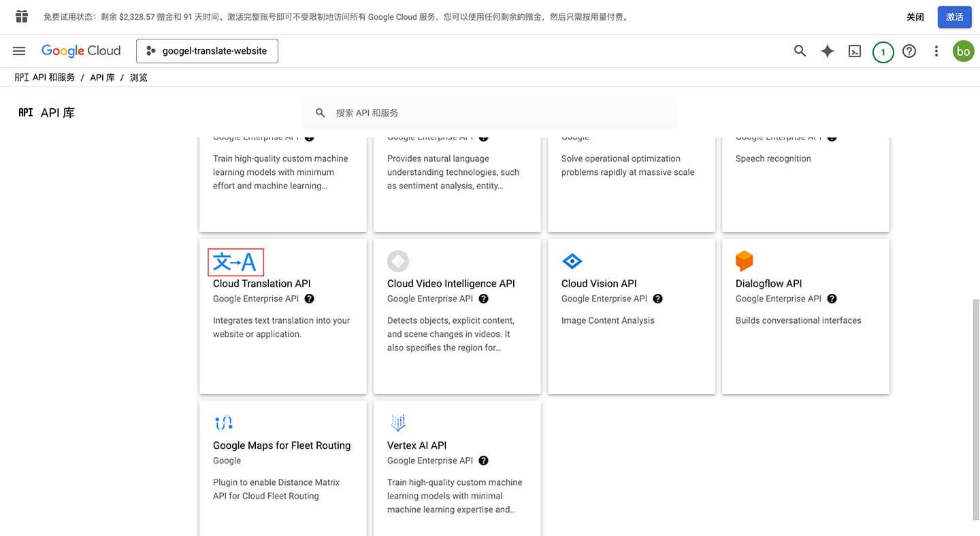Click the Google Cloud logo
Screen dimensions: 980x536
[x=81, y=51]
